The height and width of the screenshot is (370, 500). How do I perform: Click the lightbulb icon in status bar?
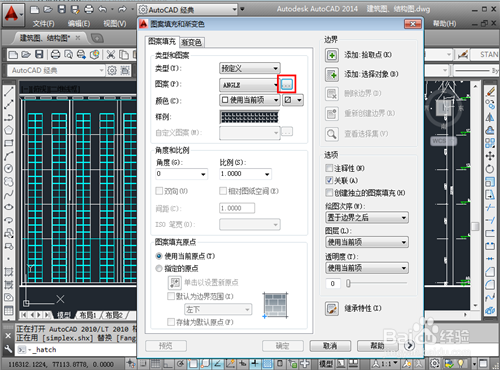click(461, 363)
